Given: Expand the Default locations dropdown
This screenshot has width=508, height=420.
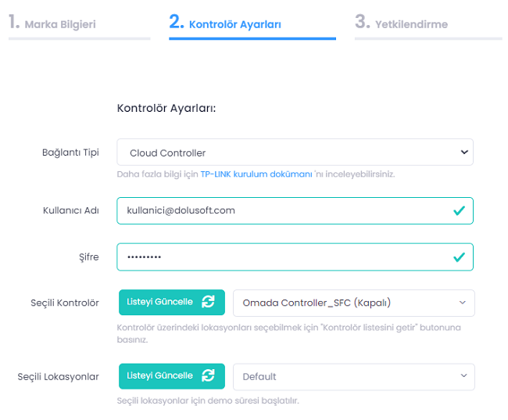Looking at the screenshot, I should (344, 376).
